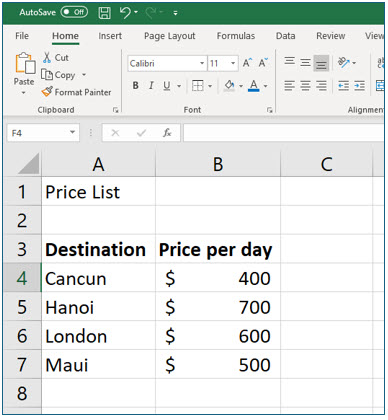Select row 4 header
This screenshot has height=420, width=388.
22,278
